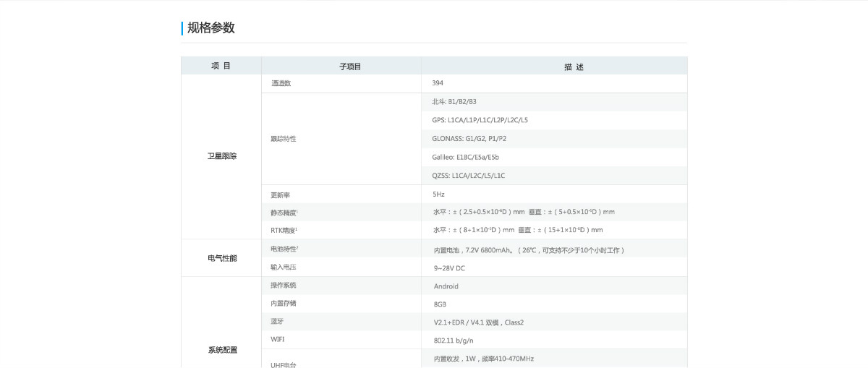The width and height of the screenshot is (868, 368).
Task: Click the 通道数 sub-item label
Action: [x=281, y=83]
